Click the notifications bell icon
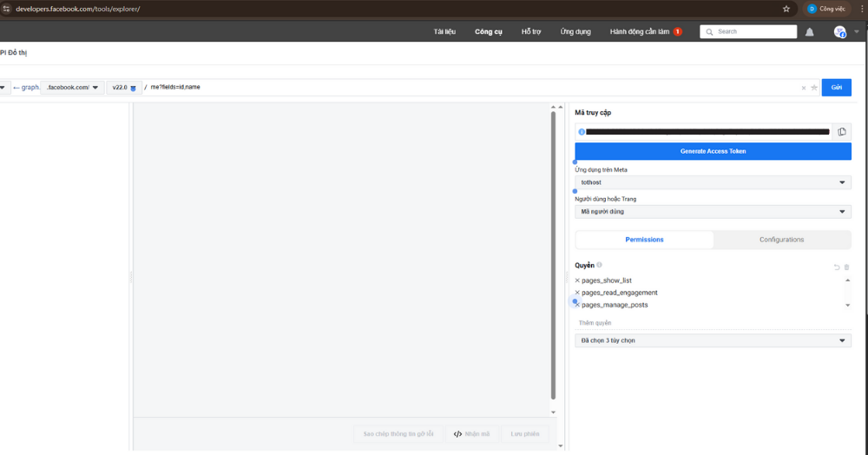The height and width of the screenshot is (455, 868). pos(809,32)
